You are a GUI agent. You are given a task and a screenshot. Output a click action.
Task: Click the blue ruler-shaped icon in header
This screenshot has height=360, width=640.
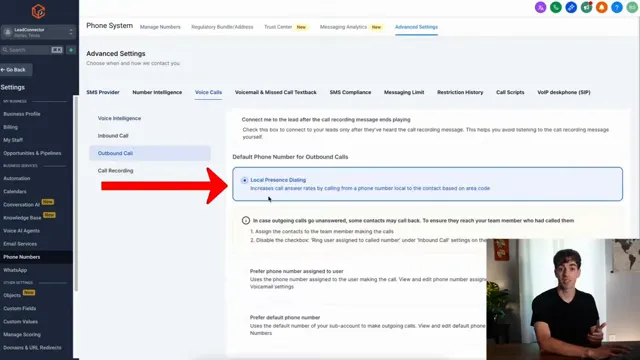pos(571,7)
